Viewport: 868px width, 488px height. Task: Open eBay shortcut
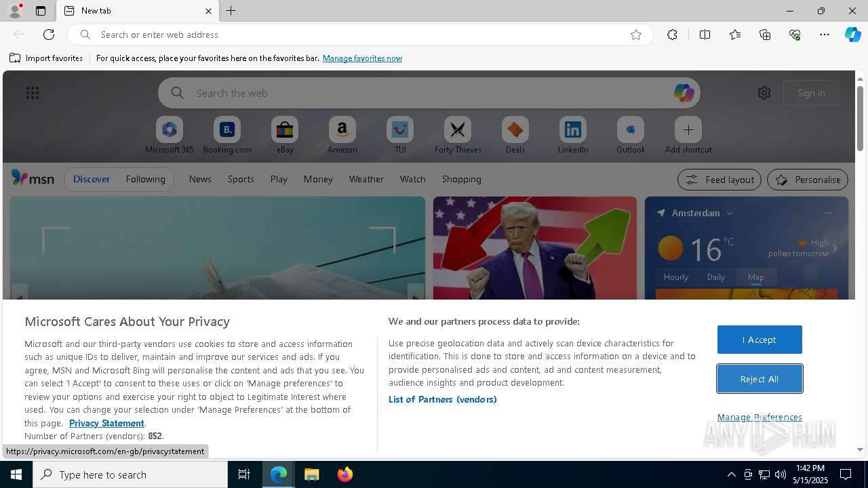pos(285,136)
